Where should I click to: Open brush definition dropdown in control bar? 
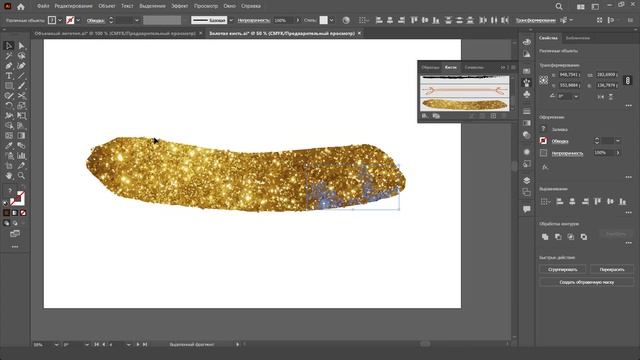(x=231, y=20)
